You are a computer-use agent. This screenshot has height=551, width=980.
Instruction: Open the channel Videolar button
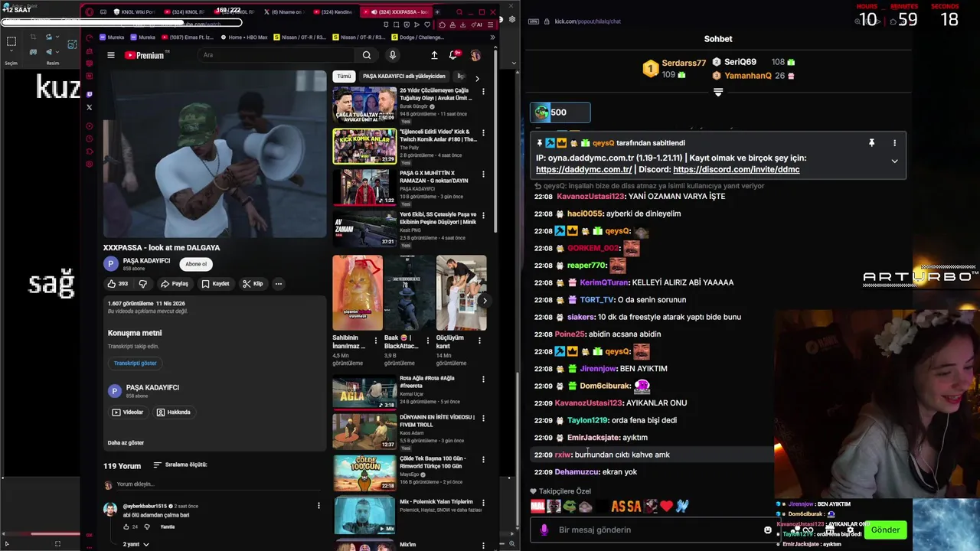click(x=128, y=412)
